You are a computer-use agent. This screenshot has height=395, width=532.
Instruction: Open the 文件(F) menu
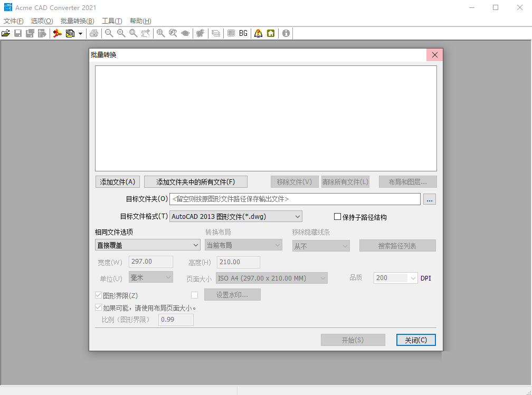(x=14, y=21)
